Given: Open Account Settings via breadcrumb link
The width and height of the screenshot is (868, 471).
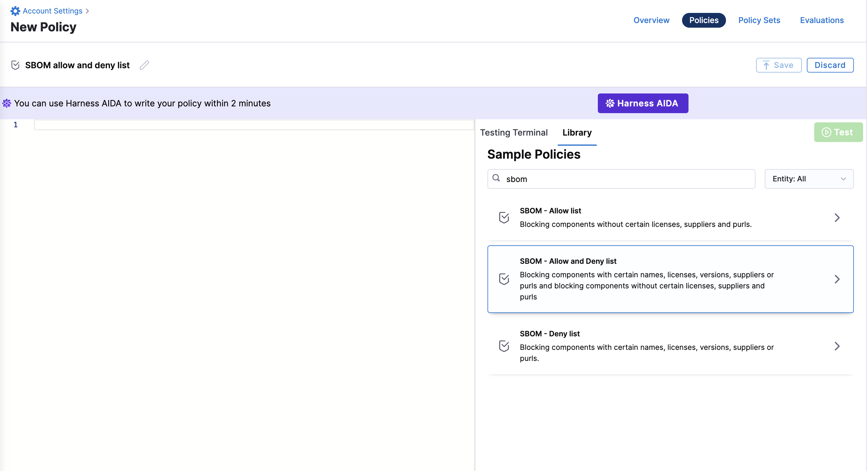Looking at the screenshot, I should [x=52, y=10].
